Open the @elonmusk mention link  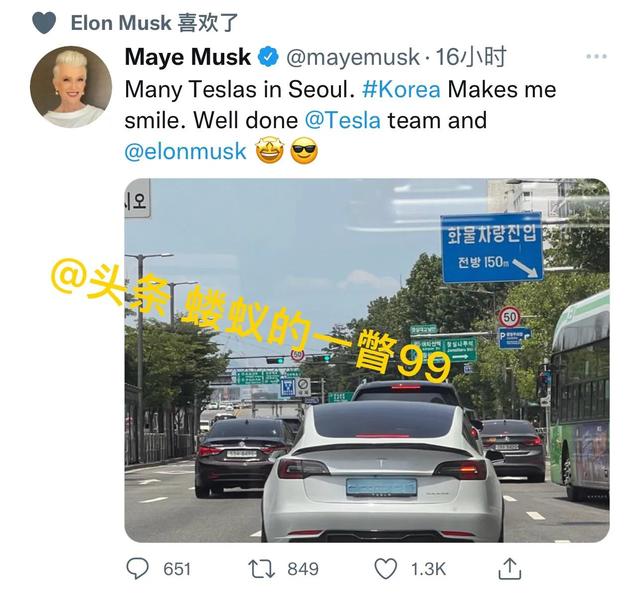(x=185, y=151)
